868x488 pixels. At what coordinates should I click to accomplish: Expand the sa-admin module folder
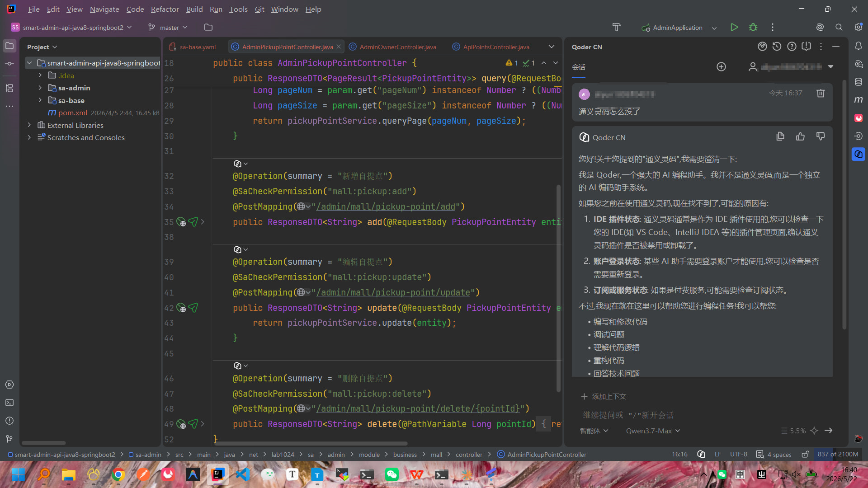[40, 88]
